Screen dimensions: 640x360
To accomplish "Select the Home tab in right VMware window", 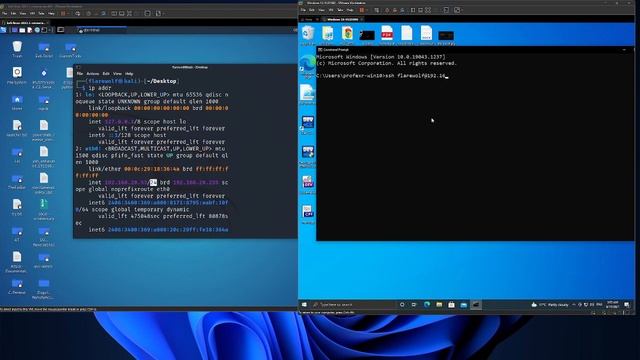I will pyautogui.click(x=309, y=19).
